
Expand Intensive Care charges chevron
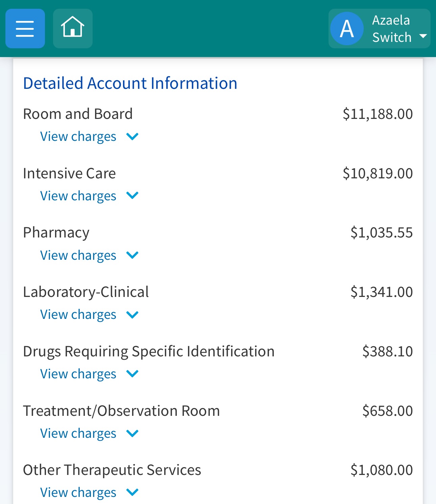point(132,196)
